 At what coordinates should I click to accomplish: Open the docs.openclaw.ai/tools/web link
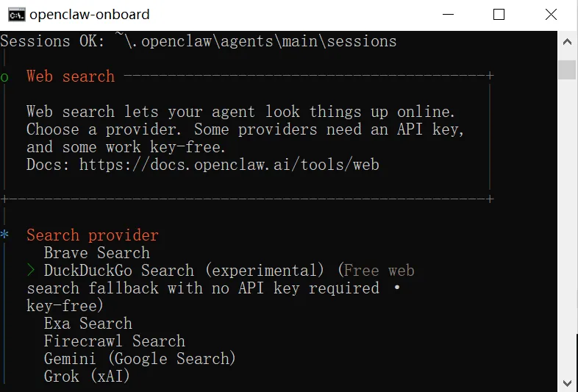click(229, 165)
